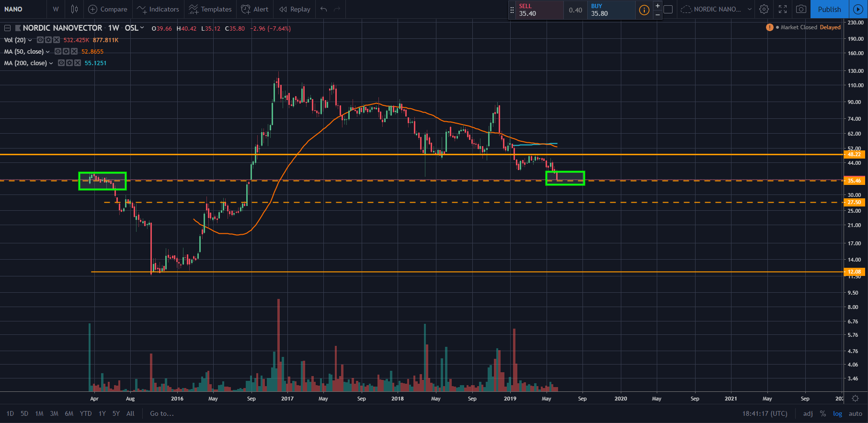The width and height of the screenshot is (868, 423).
Task: Remove the Vol (20) indicator
Action: coord(57,40)
